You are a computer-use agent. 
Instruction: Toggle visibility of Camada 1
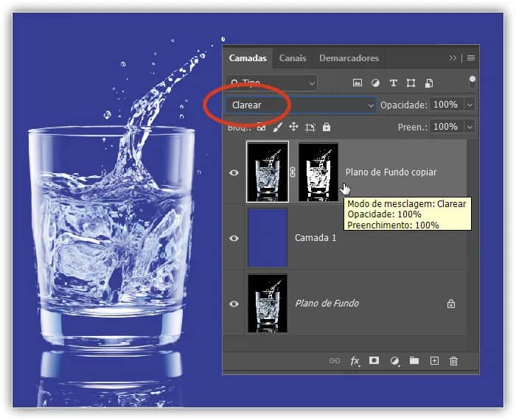pos(234,238)
